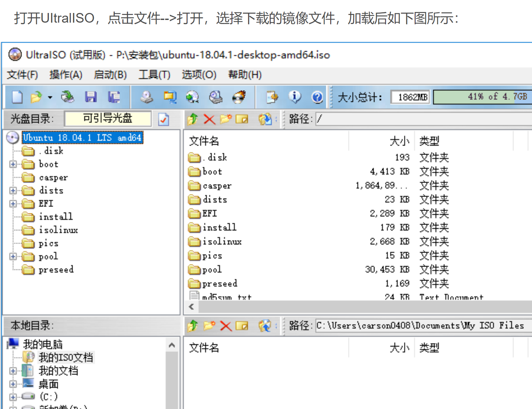Click the local pane red Delete icon
The image size is (532, 409).
pos(226,326)
